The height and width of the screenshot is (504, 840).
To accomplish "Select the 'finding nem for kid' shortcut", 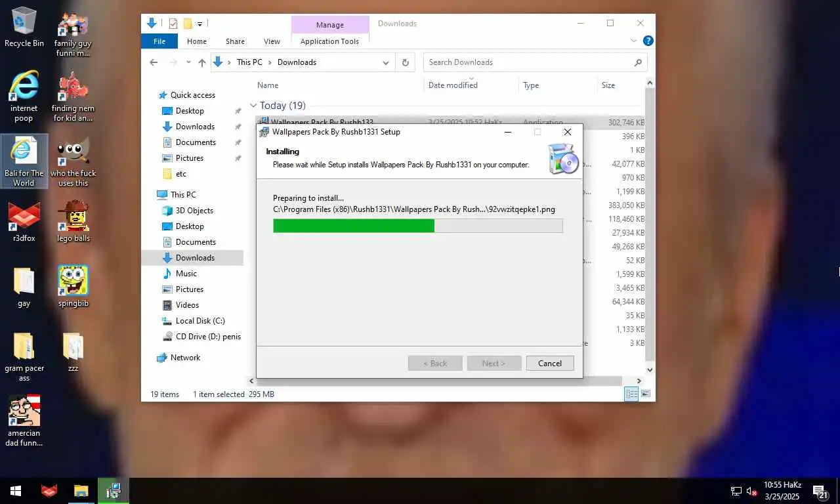I will (x=73, y=96).
